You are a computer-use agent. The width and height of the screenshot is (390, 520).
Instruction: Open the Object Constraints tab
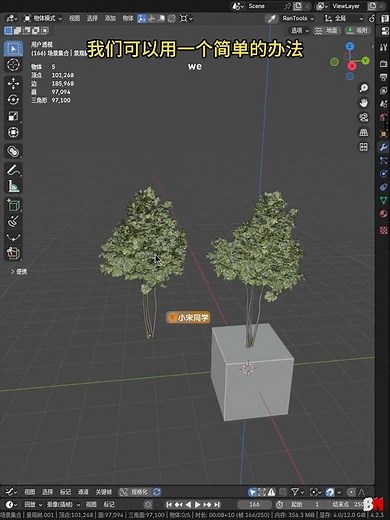click(x=383, y=187)
